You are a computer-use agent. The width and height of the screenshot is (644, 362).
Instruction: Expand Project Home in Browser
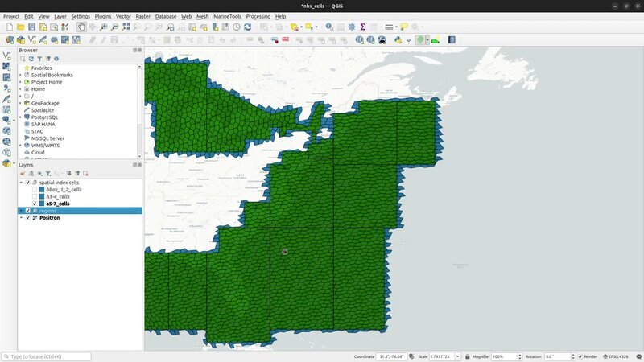tap(21, 82)
